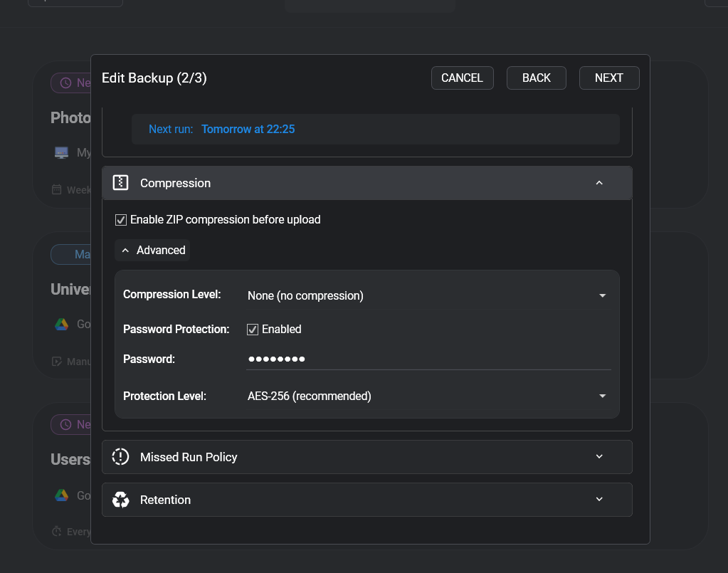728x573 pixels.
Task: Click the Password Protection label
Action: 176,330
